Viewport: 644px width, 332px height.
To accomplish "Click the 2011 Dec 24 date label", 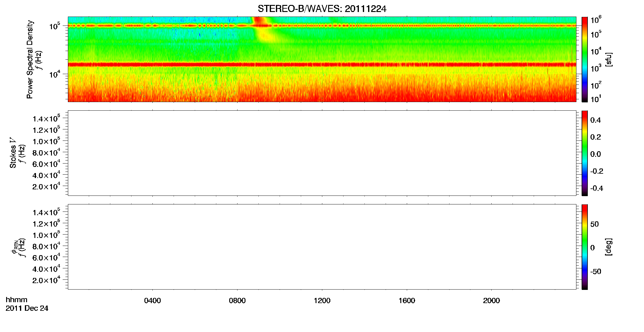I will [27, 308].
